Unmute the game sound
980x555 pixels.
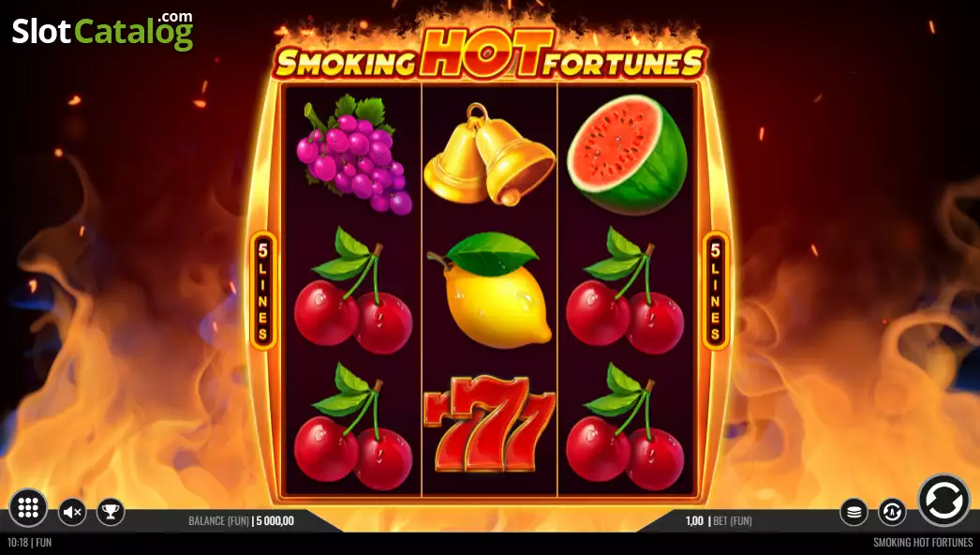(x=72, y=513)
